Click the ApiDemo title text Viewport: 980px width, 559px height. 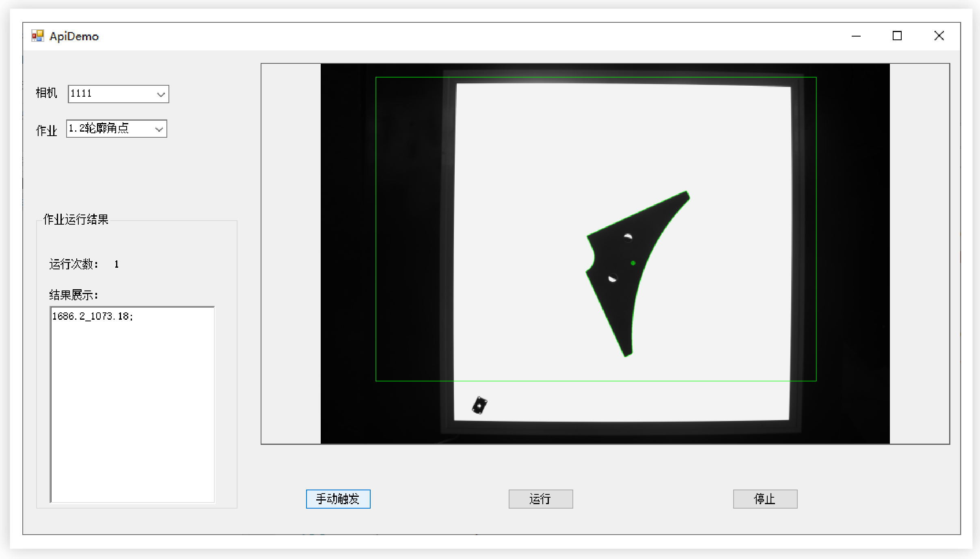[x=74, y=37]
